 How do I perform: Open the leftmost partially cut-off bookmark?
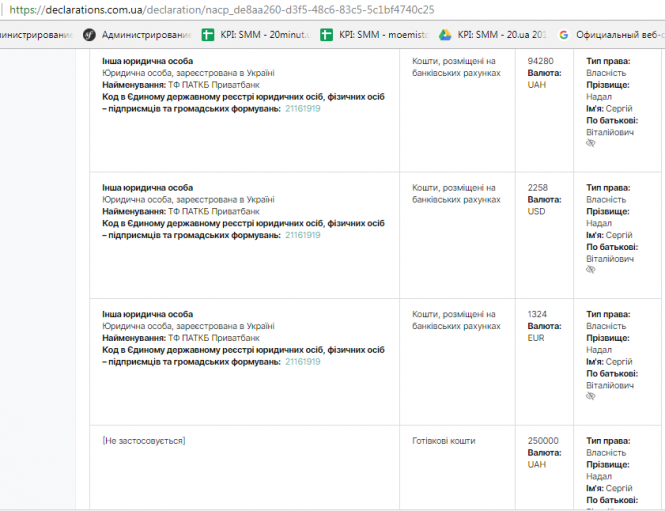[x=35, y=35]
